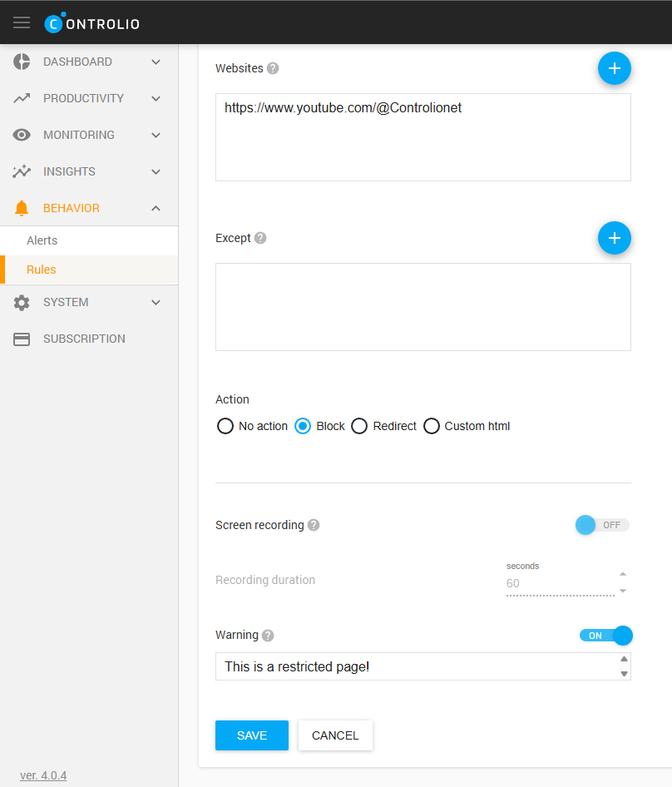Turn on the Screen recording toggle
The height and width of the screenshot is (787, 672).
[x=602, y=525]
